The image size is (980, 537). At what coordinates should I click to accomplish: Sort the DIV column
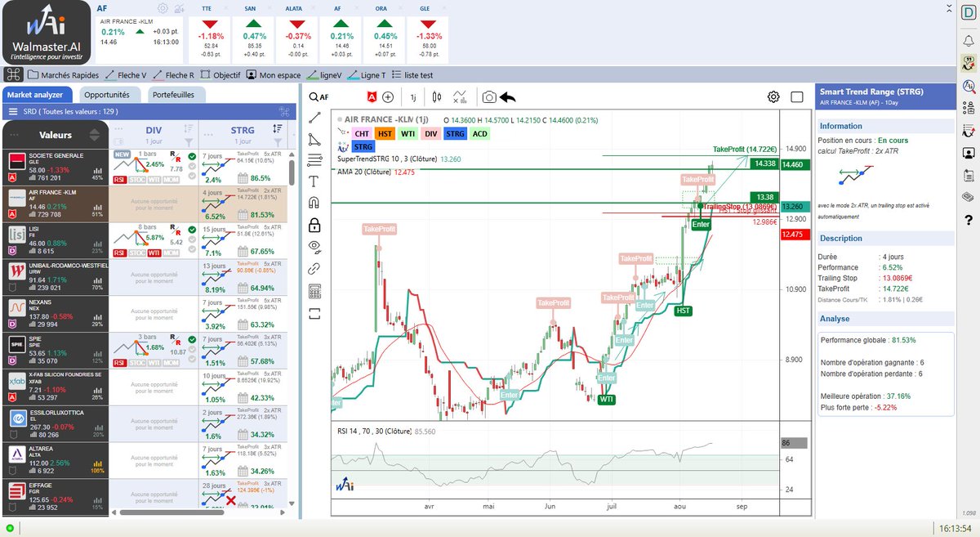(189, 128)
